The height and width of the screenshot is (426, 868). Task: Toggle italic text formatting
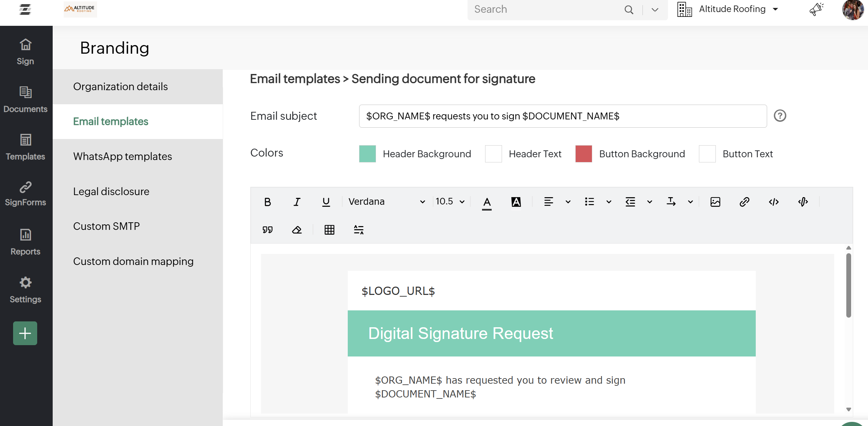(x=297, y=202)
